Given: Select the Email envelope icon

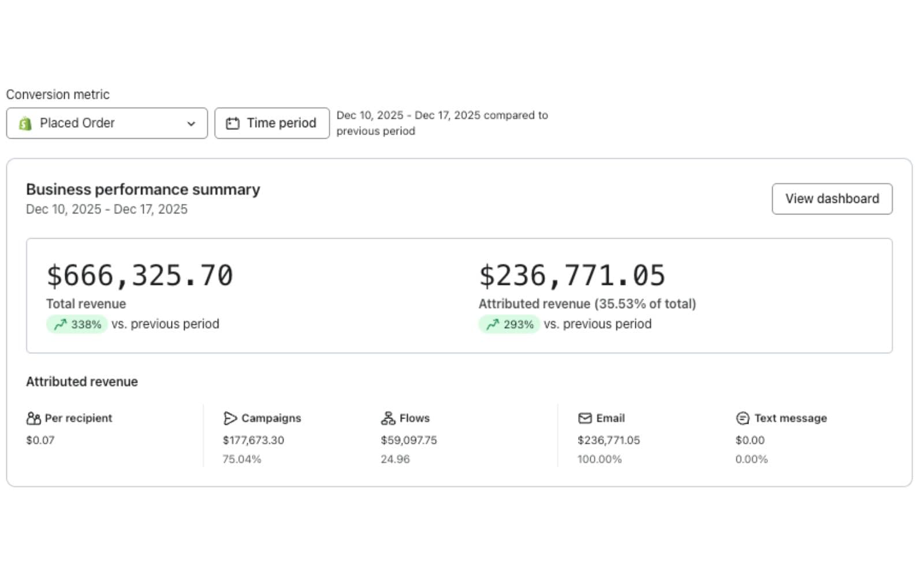Looking at the screenshot, I should [584, 418].
